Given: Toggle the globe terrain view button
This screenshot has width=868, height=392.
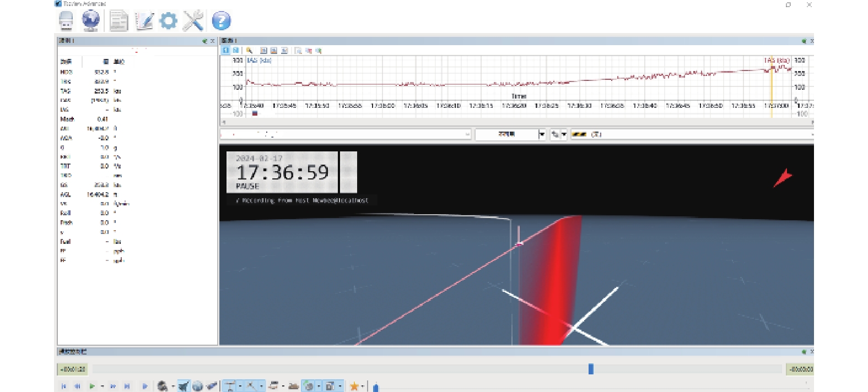Looking at the screenshot, I should click(x=197, y=386).
